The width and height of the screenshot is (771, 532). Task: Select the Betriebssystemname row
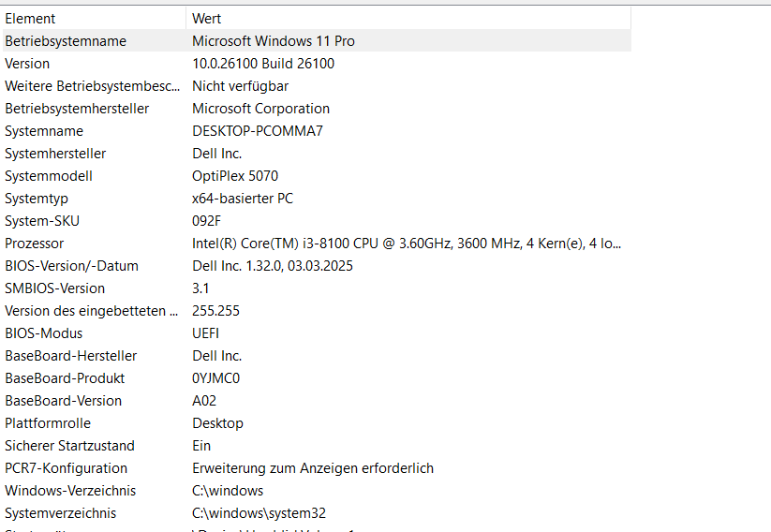pyautogui.click(x=66, y=41)
